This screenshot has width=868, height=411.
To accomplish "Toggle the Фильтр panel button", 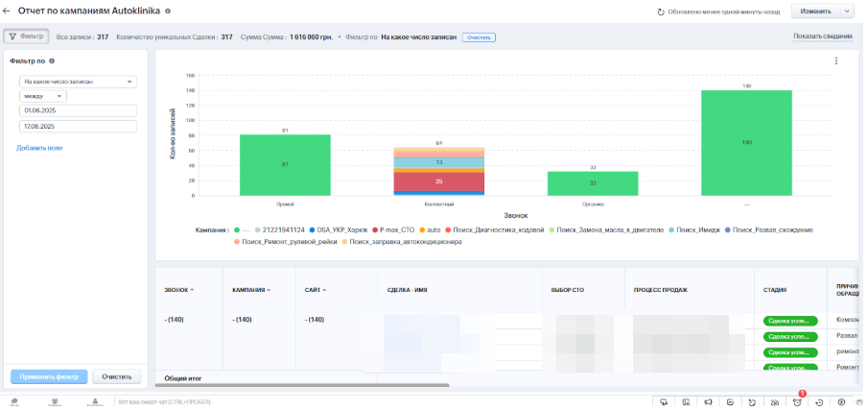I will point(26,36).
